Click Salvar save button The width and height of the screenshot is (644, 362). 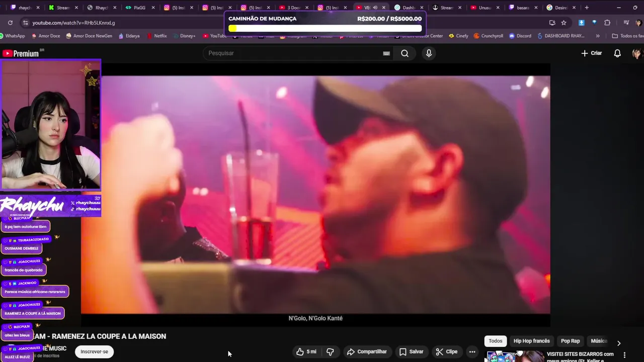(x=411, y=351)
